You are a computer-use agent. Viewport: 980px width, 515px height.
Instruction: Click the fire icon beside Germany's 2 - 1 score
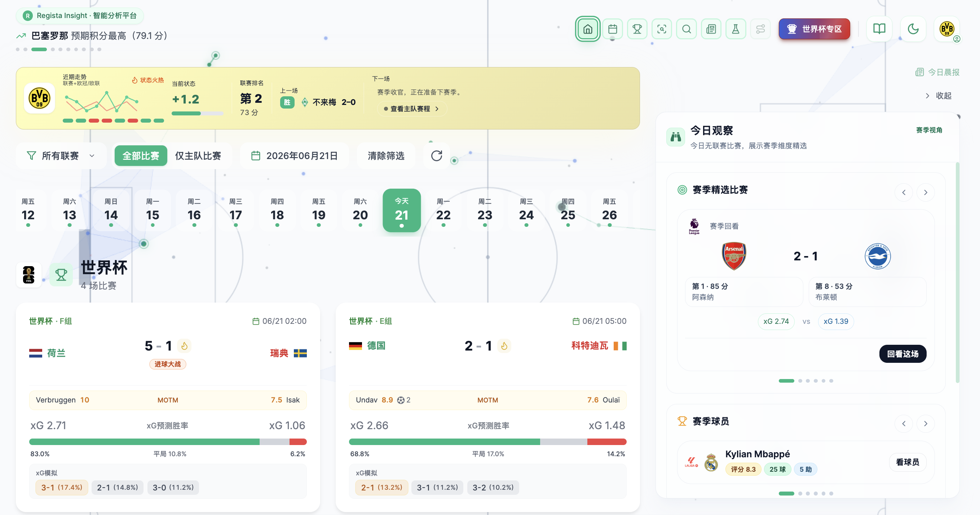pyautogui.click(x=504, y=345)
